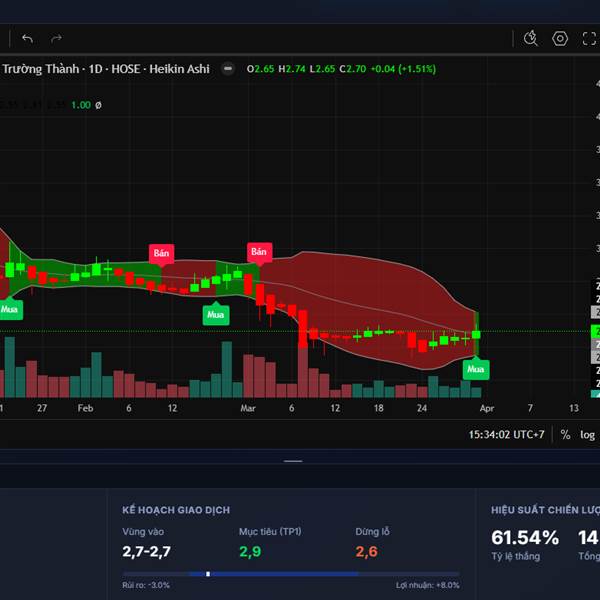Click the risk-reward progress bar handle
The width and height of the screenshot is (600, 600).
click(x=208, y=574)
